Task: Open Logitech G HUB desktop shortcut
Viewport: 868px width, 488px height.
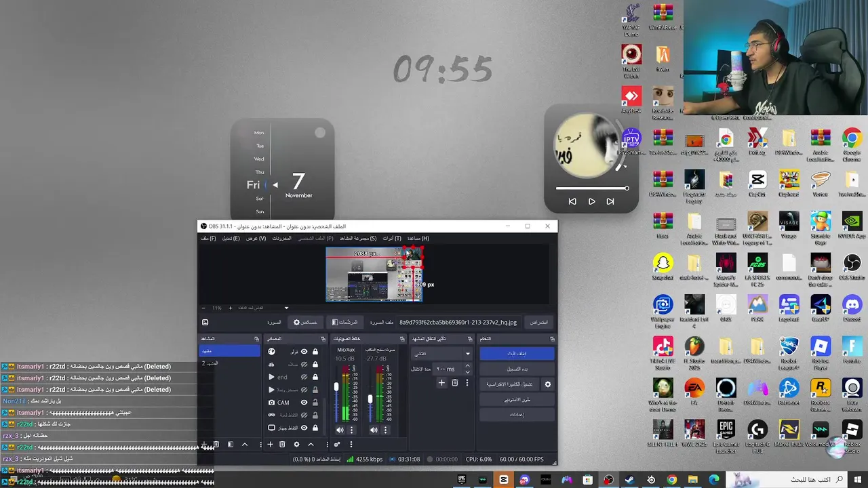Action: pyautogui.click(x=757, y=434)
